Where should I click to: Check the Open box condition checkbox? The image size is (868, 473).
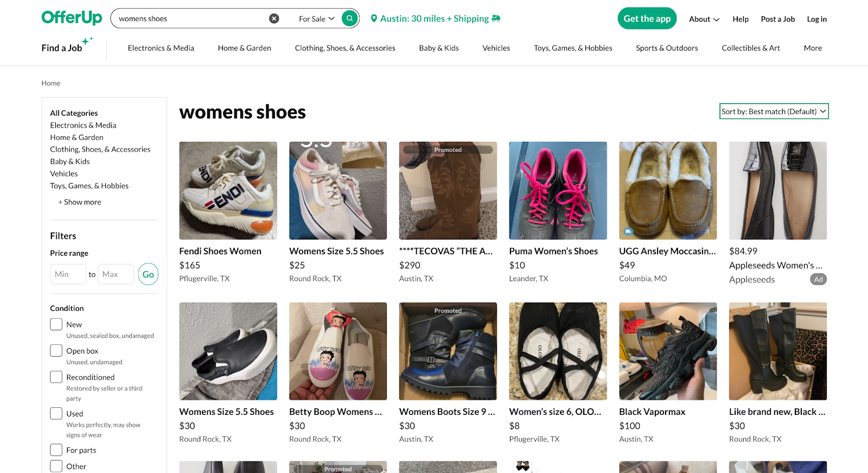click(56, 350)
